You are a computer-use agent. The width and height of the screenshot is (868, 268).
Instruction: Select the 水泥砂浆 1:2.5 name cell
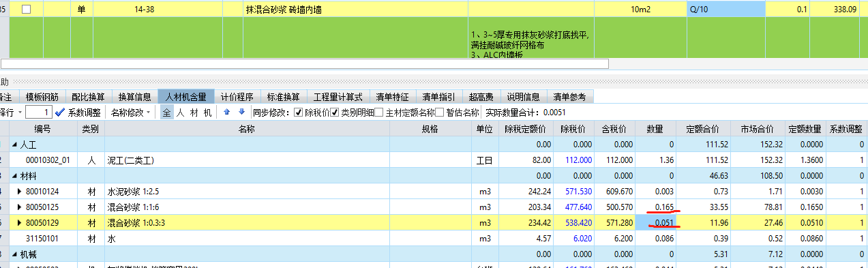246,191
